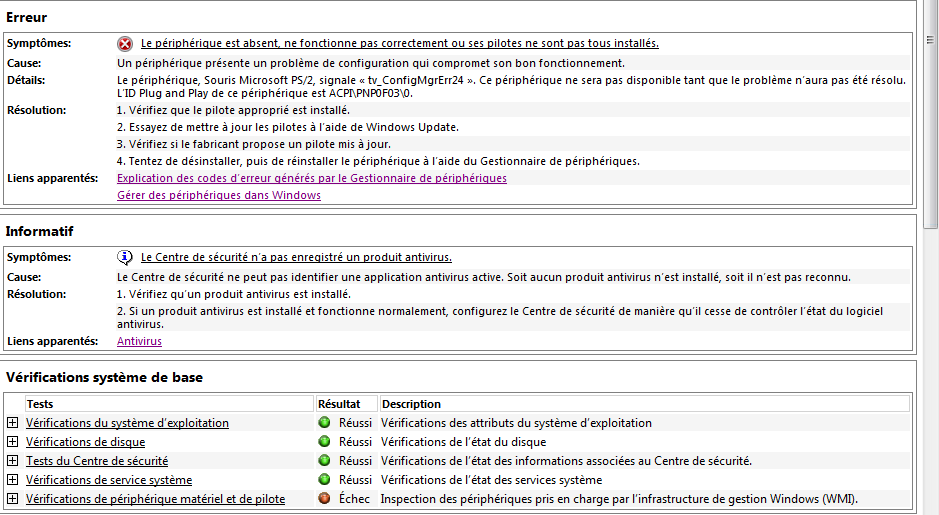Click the Échec result text
939x515 pixels.
pos(355,499)
